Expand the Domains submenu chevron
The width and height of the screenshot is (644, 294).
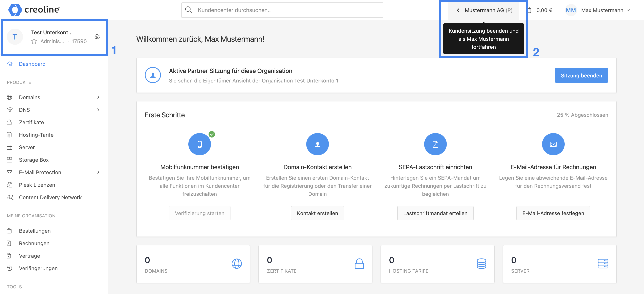pos(98,97)
